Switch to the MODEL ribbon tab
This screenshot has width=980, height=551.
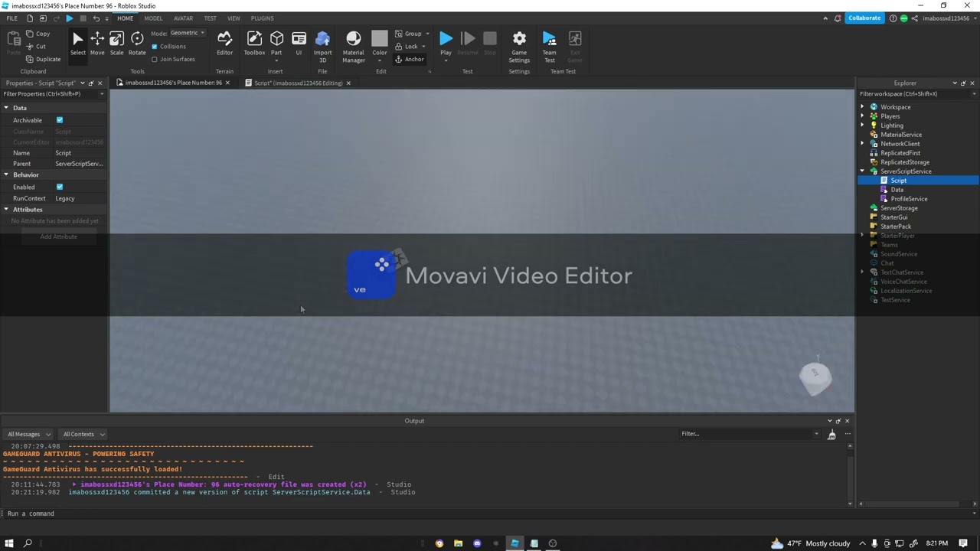[x=153, y=18]
